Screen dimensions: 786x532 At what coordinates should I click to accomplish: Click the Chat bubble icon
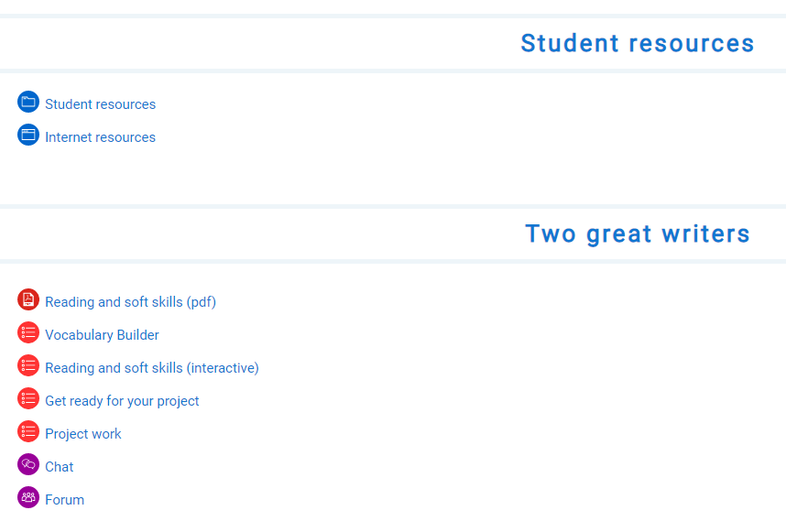[27, 464]
